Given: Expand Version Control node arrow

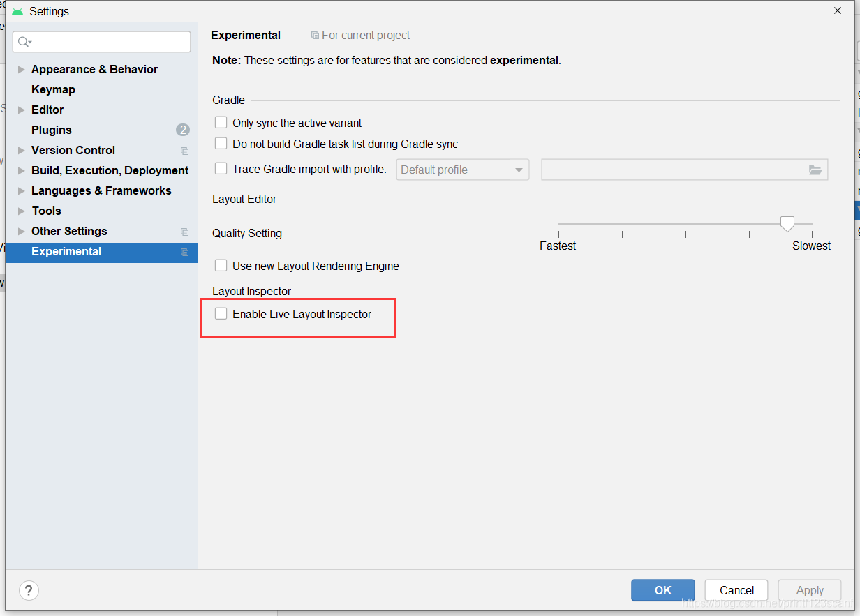Looking at the screenshot, I should [x=22, y=150].
